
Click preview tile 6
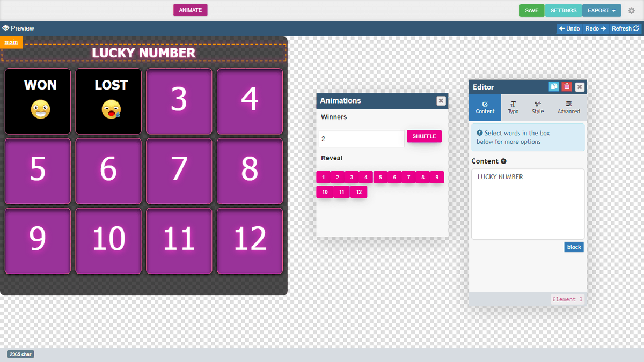point(108,171)
